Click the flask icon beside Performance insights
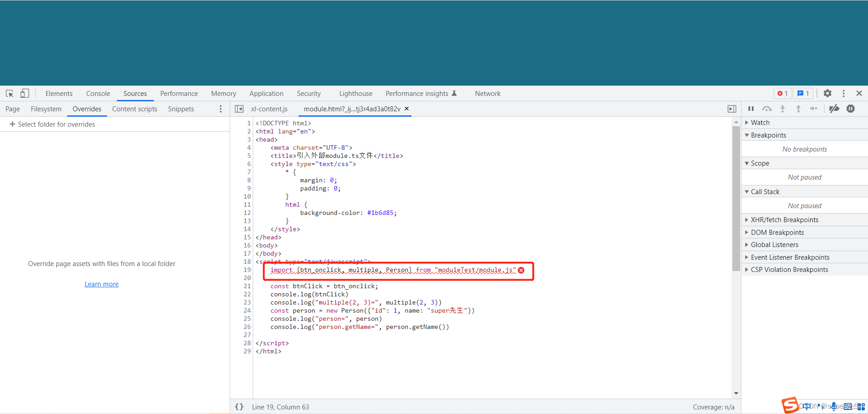Viewport: 868px width, 414px height. pyautogui.click(x=454, y=93)
